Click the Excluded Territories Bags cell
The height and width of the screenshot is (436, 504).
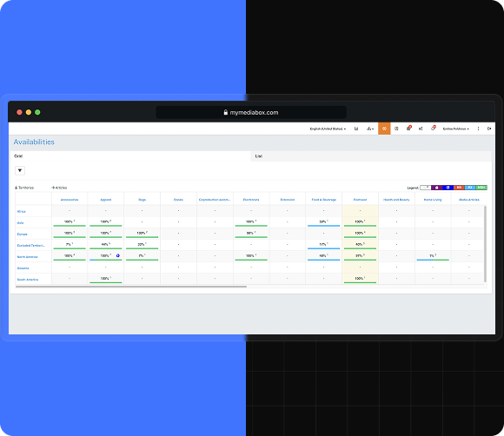142,245
